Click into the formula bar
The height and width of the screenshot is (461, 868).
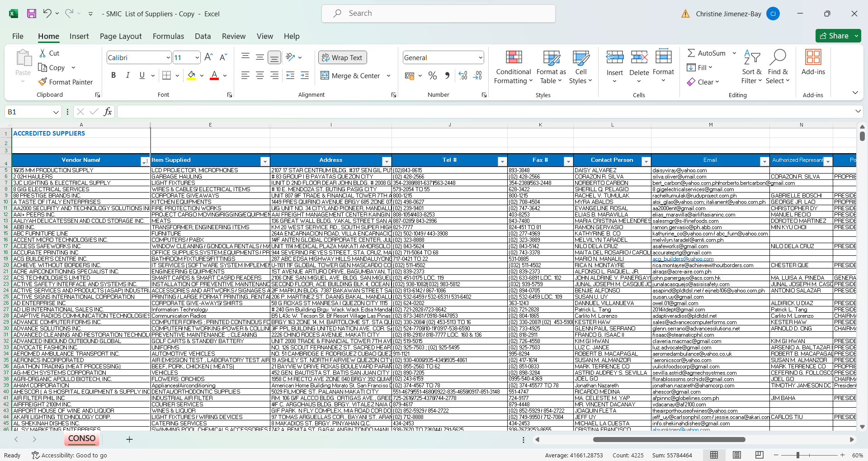486,112
